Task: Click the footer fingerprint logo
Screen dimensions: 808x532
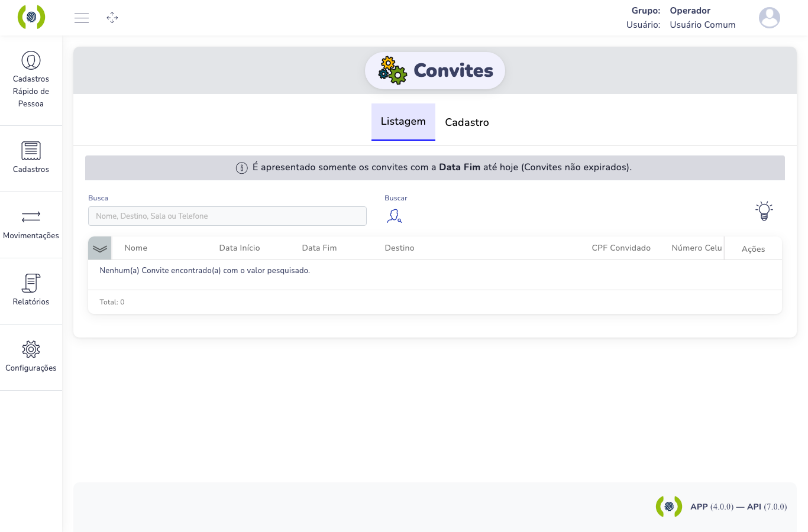Action: pos(669,507)
